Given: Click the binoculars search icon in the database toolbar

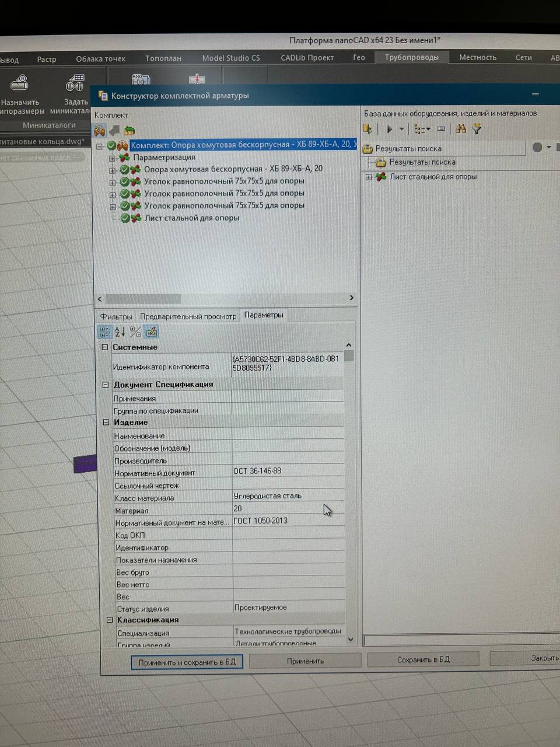Looking at the screenshot, I should [461, 129].
